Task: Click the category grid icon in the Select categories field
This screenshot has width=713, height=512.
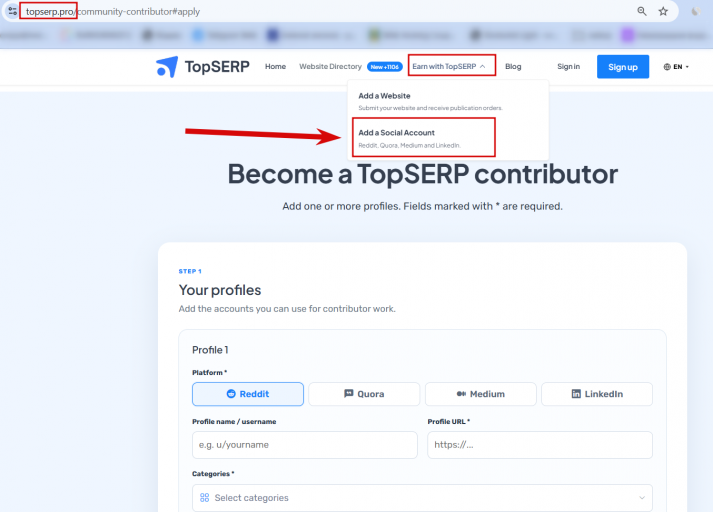Action: pos(205,498)
